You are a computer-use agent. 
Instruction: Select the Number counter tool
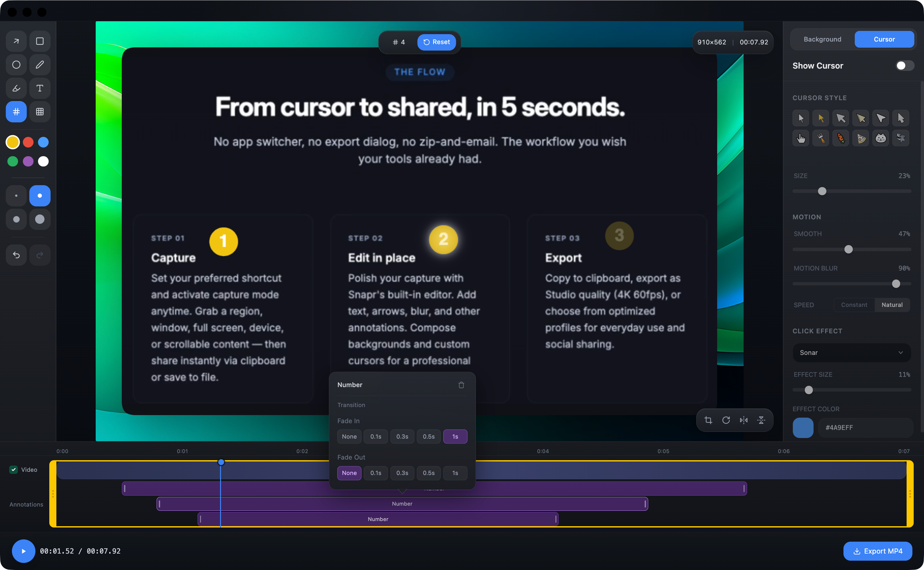[16, 112]
